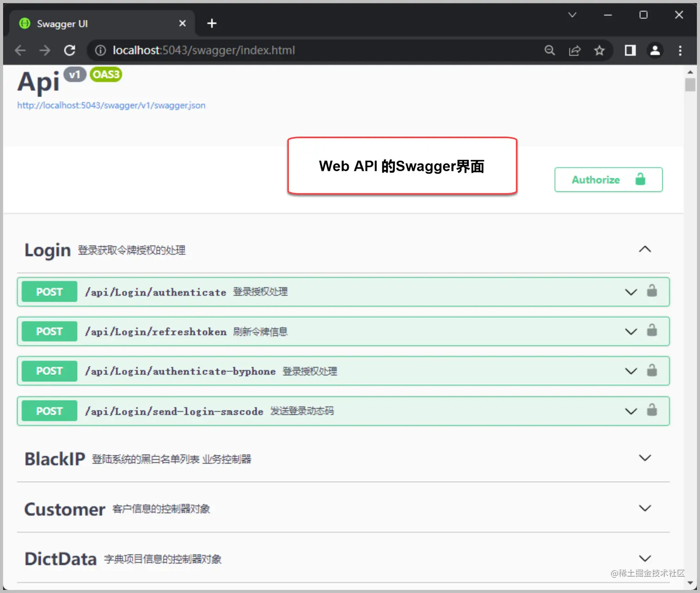Expand the DictData section
Image resolution: width=700 pixels, height=593 pixels.
coord(645,558)
